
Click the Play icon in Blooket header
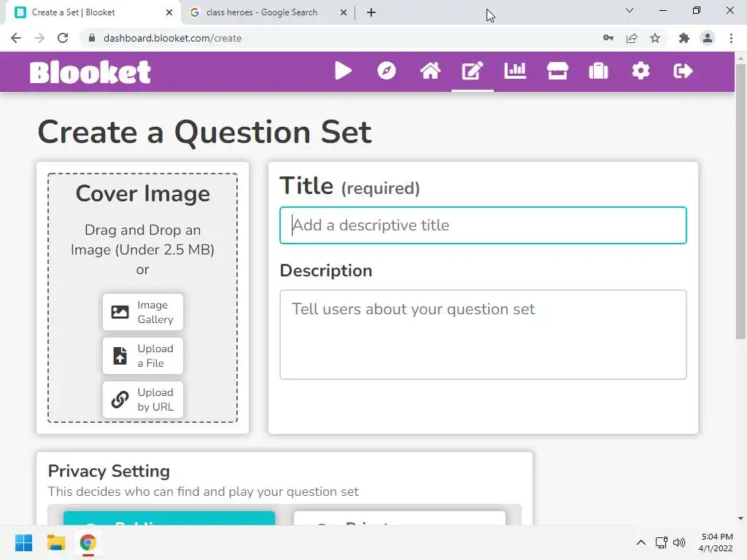click(x=343, y=71)
